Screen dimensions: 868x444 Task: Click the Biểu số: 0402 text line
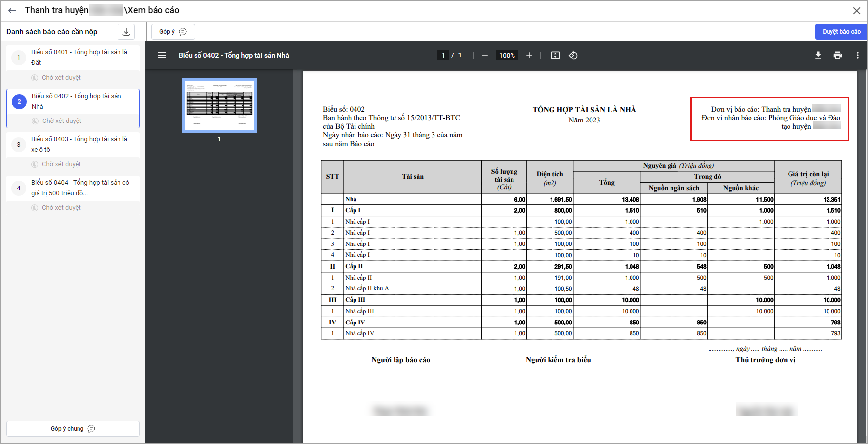pos(344,109)
